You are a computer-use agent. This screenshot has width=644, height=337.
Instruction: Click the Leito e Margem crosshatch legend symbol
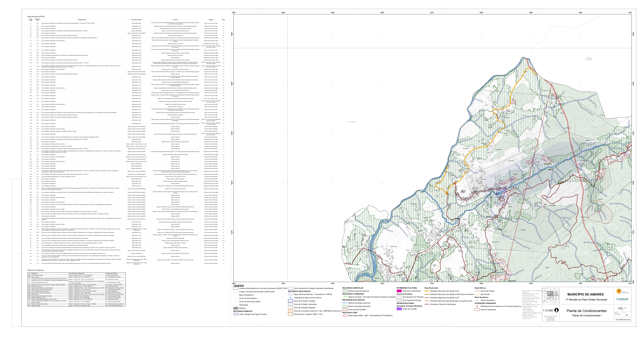pos(236,314)
